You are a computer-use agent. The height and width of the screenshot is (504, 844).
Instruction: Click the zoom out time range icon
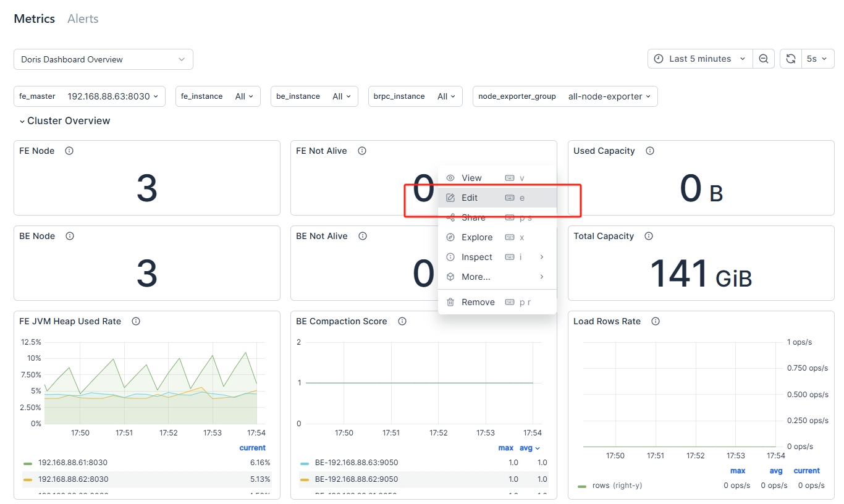coord(764,59)
